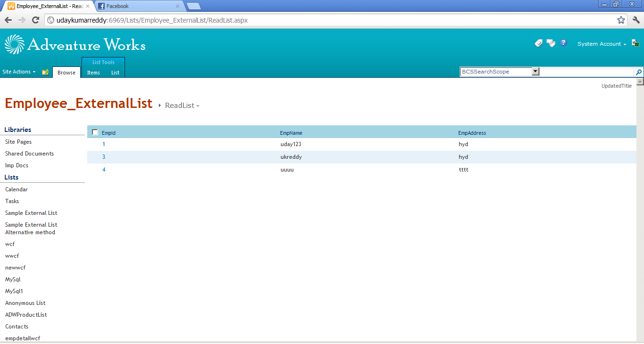Open the Contacts list
The image size is (644, 344).
coord(17,327)
